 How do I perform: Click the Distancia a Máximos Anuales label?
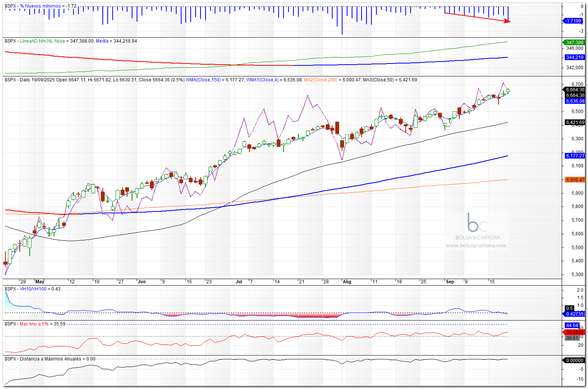point(50,359)
